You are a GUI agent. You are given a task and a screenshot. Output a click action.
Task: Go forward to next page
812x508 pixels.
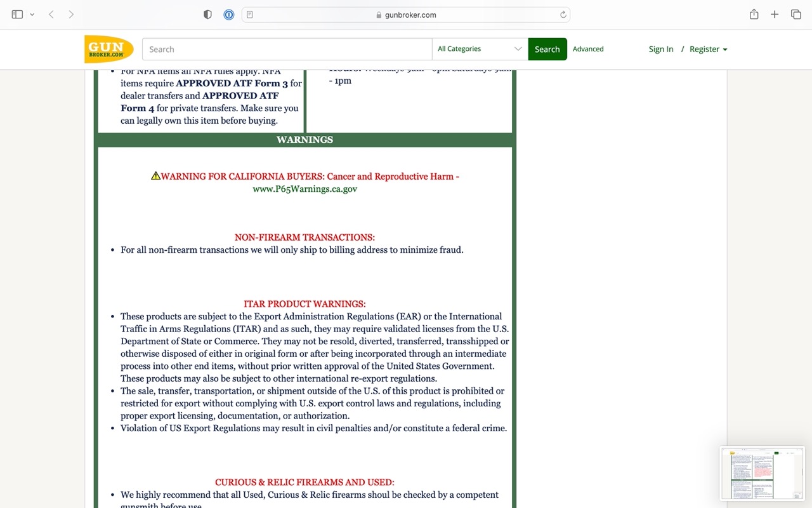click(x=71, y=15)
